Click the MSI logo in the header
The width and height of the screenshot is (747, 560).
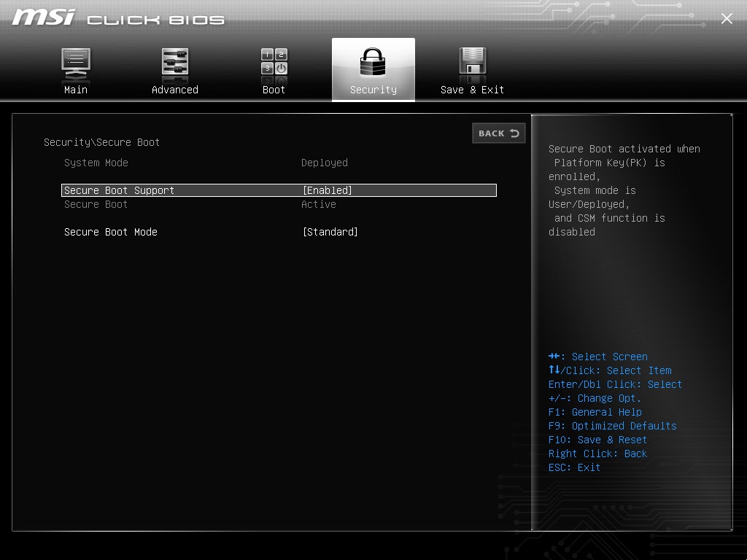(44, 17)
